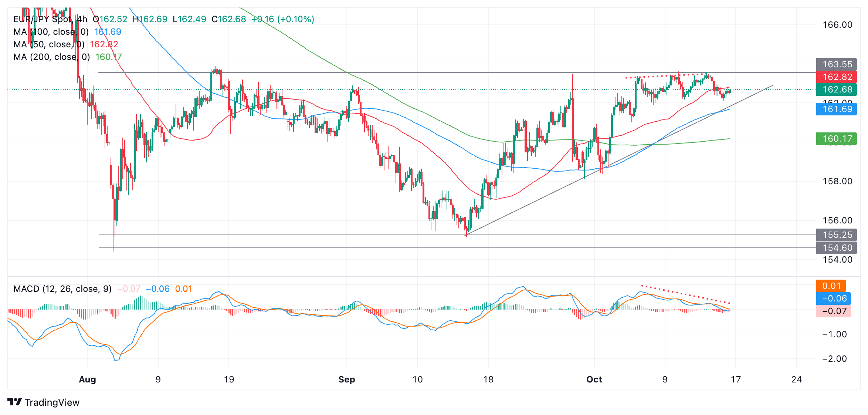868x415 pixels.
Task: Click the 155.25 support level label
Action: pyautogui.click(x=837, y=235)
